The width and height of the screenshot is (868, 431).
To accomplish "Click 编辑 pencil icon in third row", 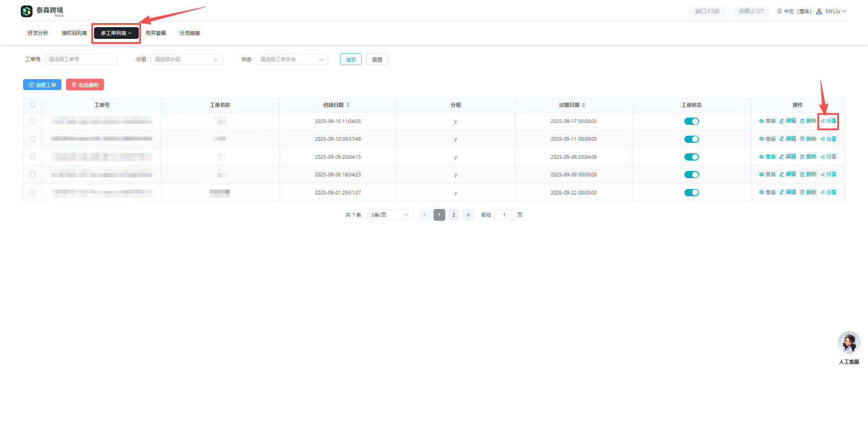I will [782, 157].
